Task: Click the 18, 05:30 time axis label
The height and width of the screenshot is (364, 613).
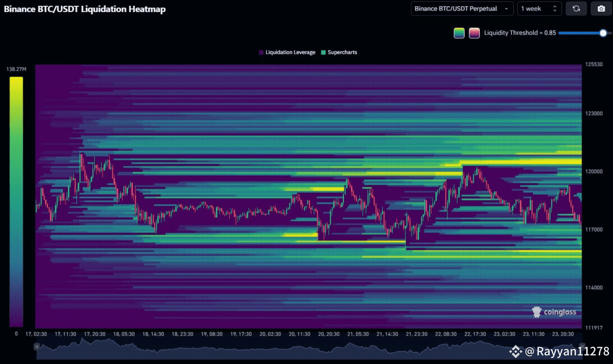Action: point(124,334)
